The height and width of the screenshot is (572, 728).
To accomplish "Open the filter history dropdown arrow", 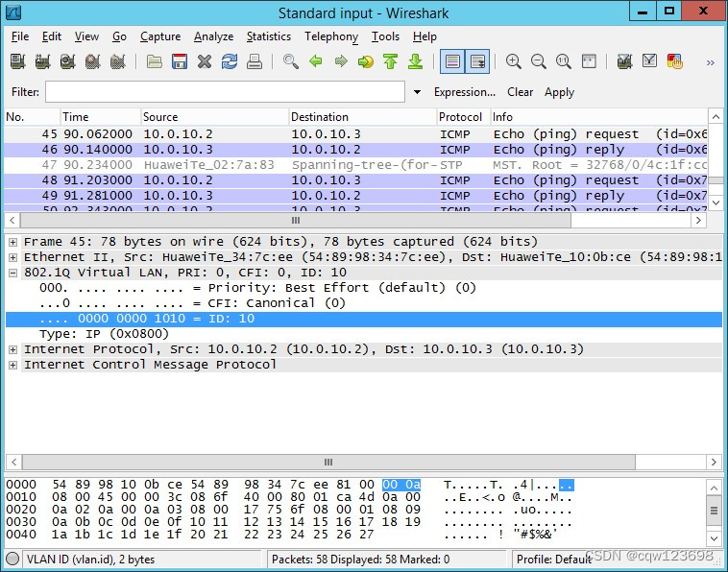I will [x=417, y=92].
